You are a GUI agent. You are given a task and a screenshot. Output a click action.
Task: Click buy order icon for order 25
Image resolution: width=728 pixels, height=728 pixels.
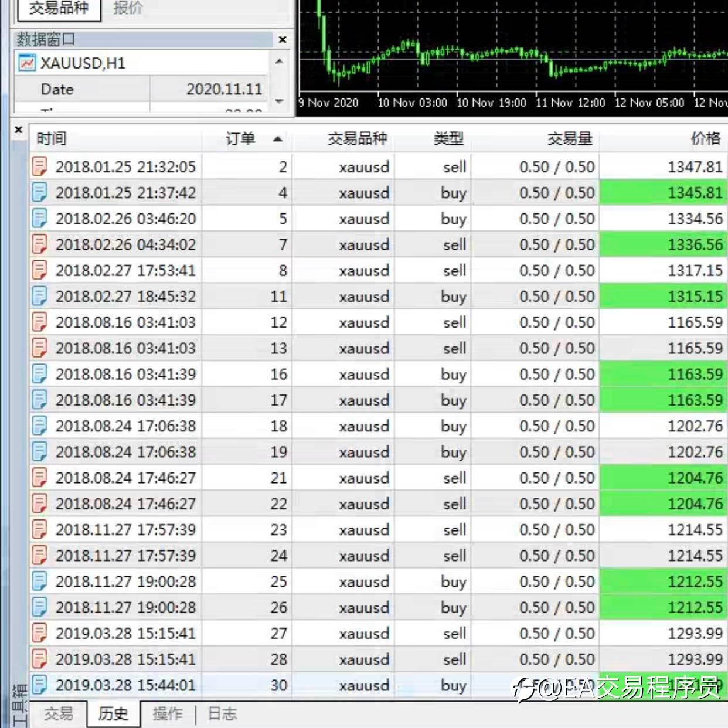pyautogui.click(x=39, y=581)
